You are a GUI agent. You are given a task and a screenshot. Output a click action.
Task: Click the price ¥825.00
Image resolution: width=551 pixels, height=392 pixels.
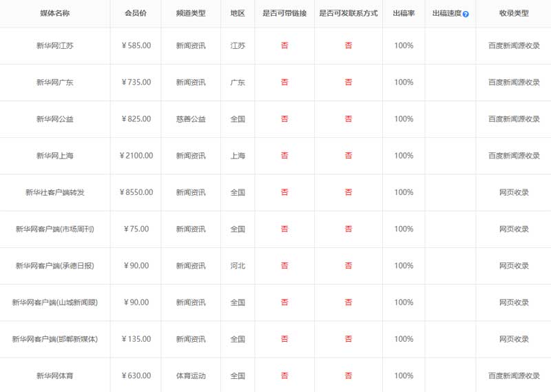pyautogui.click(x=136, y=119)
